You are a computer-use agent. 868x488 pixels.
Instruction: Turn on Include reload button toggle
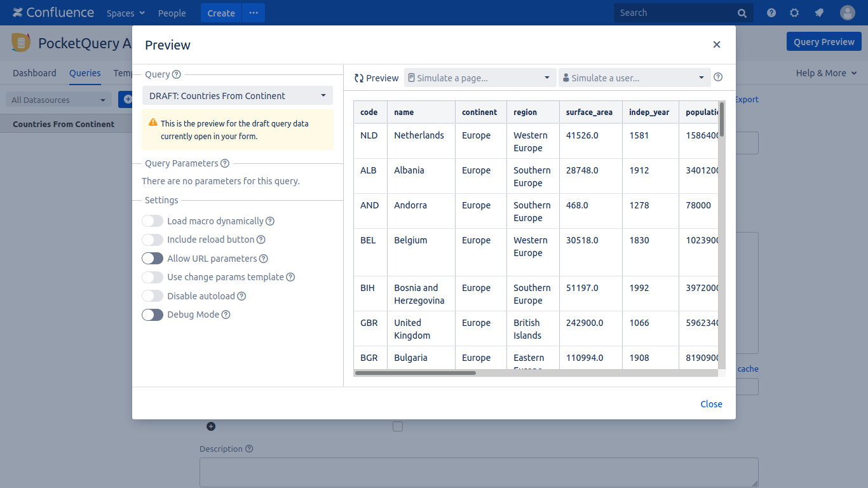[153, 240]
